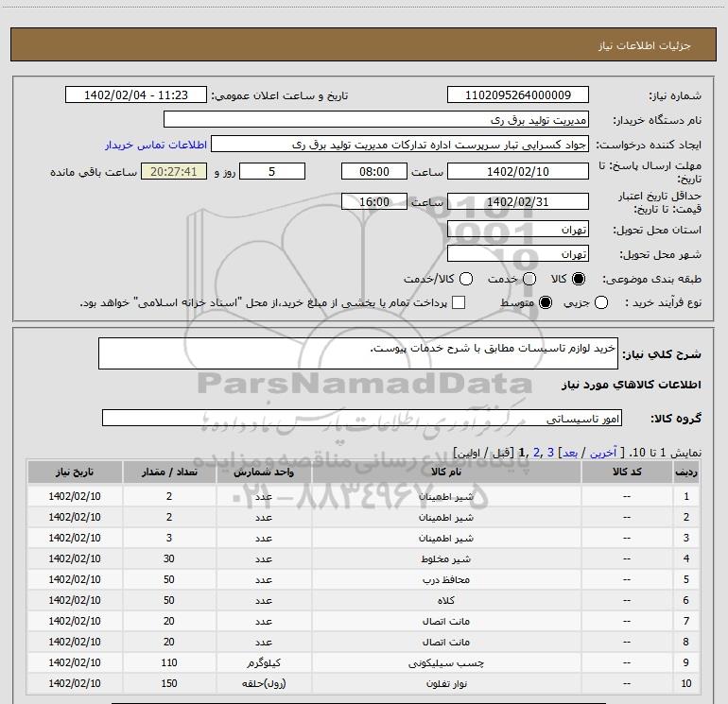Click quantity 110 for چسب سیلیکونی
The height and width of the screenshot is (704, 728).
(169, 662)
